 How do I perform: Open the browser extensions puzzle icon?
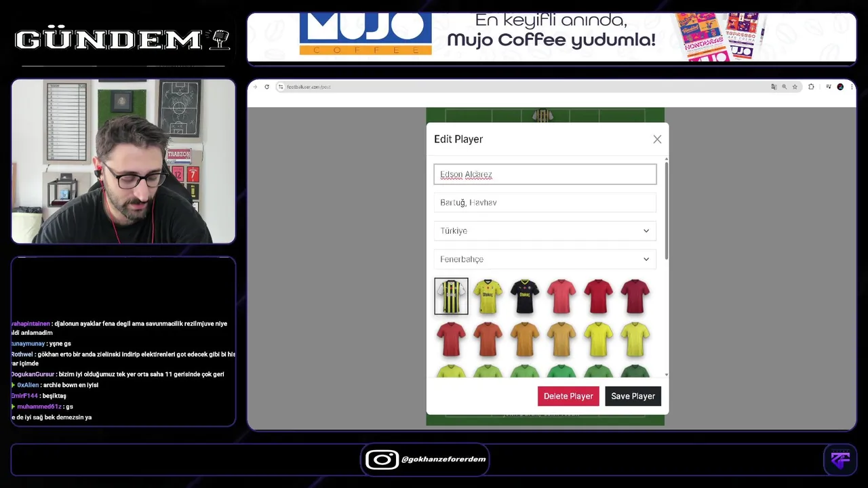click(811, 87)
